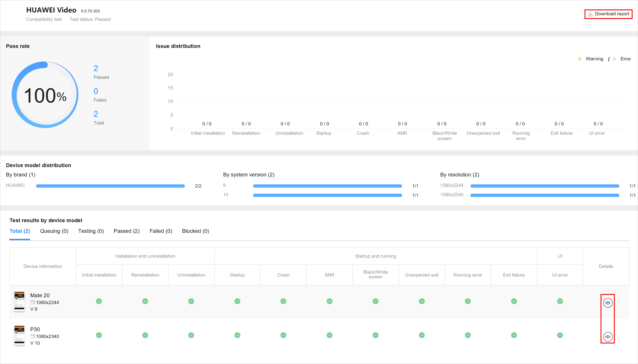This screenshot has height=364, width=638.
Task: Switch to the Passed (2) tab
Action: (x=126, y=231)
